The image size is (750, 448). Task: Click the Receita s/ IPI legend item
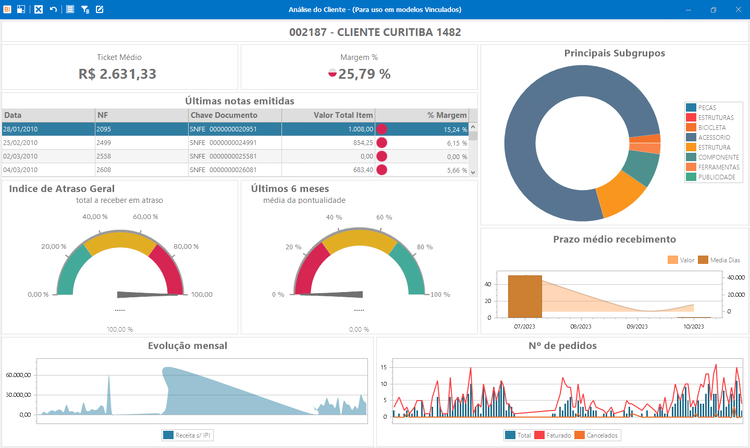click(187, 435)
